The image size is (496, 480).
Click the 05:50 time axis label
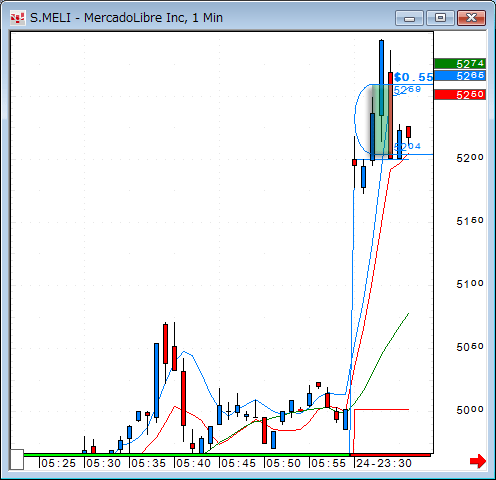(283, 463)
